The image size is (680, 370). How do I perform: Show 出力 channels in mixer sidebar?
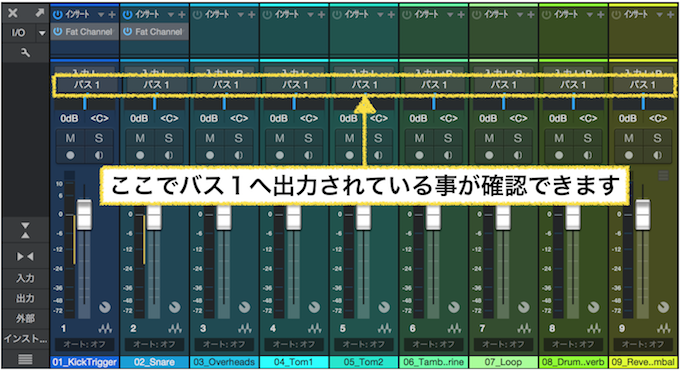coord(25,298)
